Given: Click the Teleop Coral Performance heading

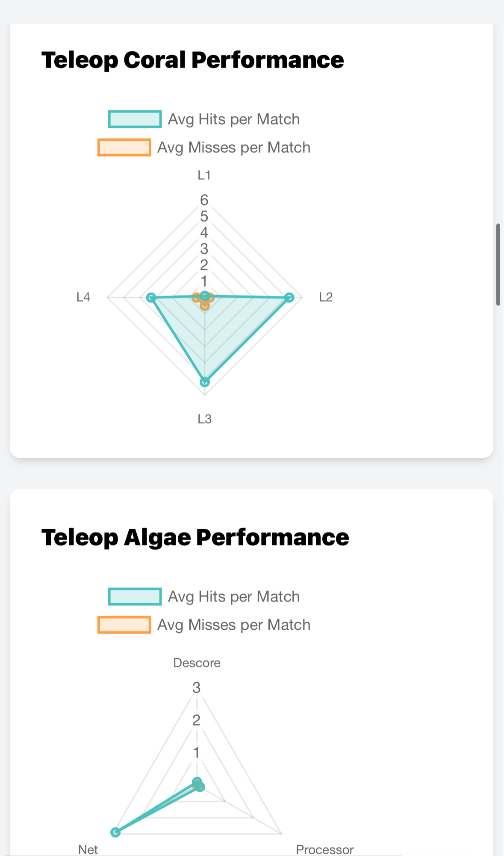Looking at the screenshot, I should click(192, 60).
